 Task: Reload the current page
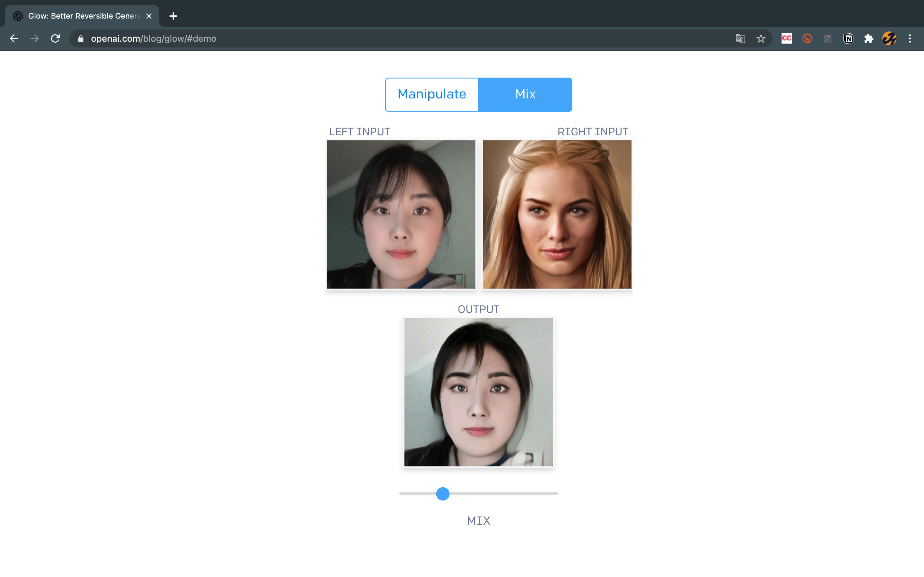click(x=56, y=38)
